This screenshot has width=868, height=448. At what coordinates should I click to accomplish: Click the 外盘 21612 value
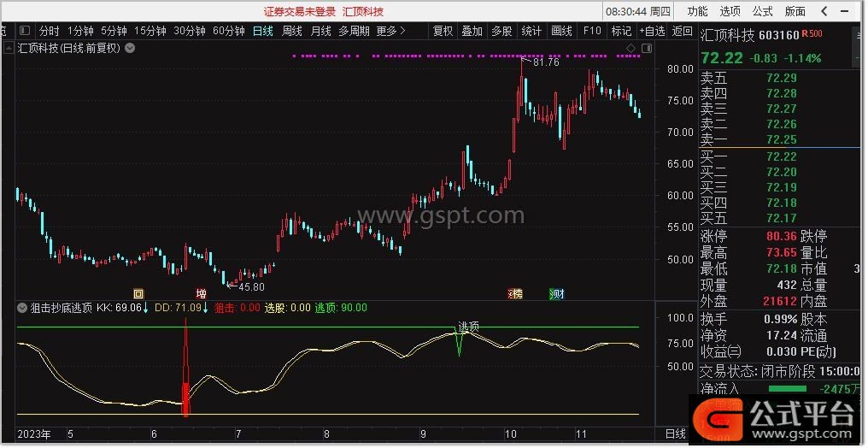pos(779,301)
